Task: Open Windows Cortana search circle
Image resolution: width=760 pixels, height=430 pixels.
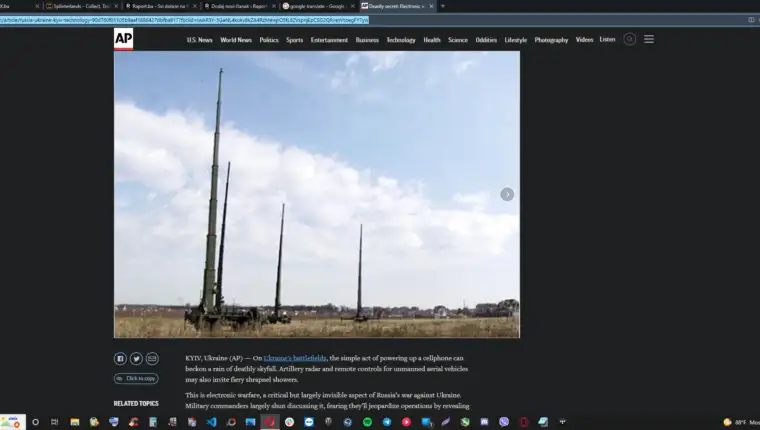Action: 35,422
